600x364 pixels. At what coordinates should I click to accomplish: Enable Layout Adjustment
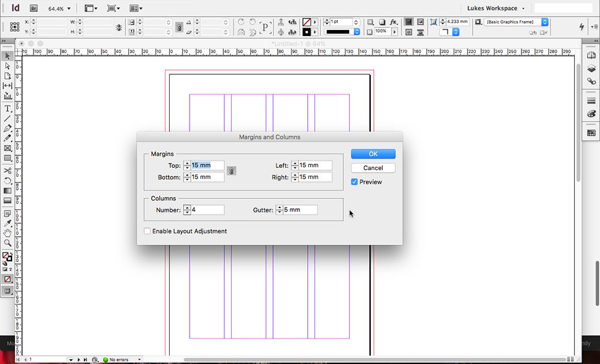[x=147, y=231]
